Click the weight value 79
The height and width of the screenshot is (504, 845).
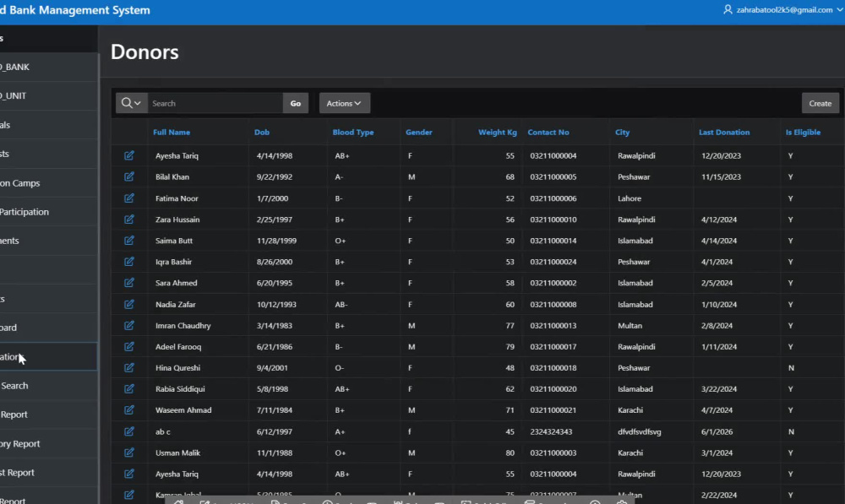(510, 346)
